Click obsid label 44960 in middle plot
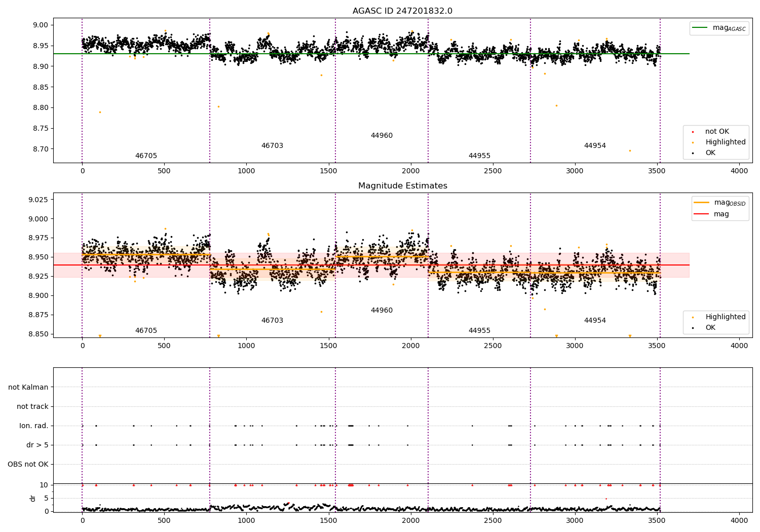The image size is (760, 532). pos(382,311)
